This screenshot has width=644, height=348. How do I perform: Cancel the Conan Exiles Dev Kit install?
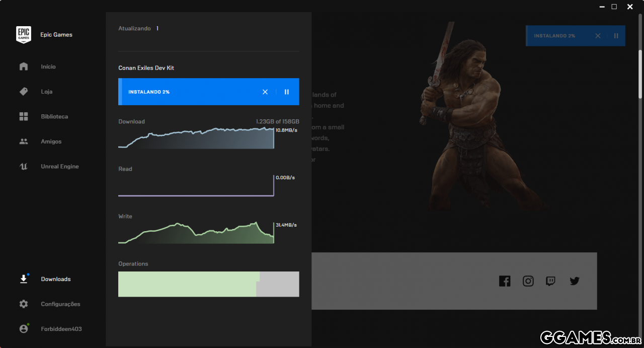pyautogui.click(x=265, y=92)
